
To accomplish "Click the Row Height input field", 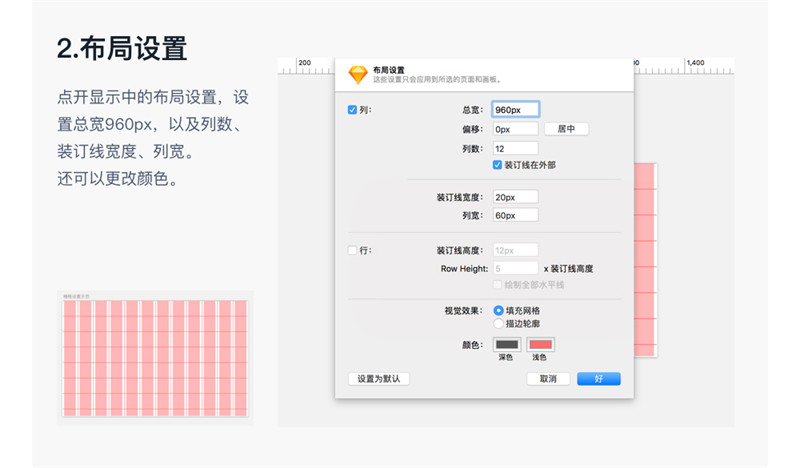I will pos(515,268).
